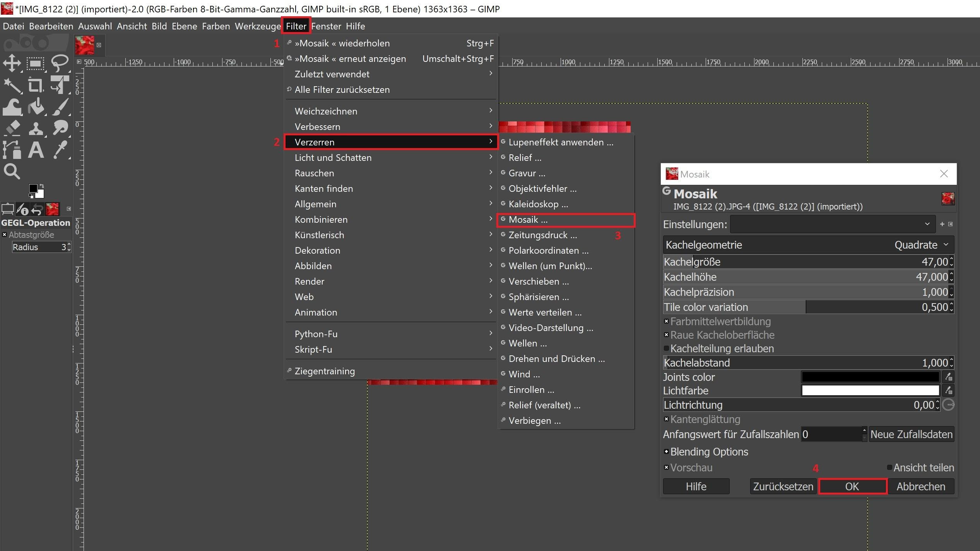Select the Paths tool

(12, 150)
